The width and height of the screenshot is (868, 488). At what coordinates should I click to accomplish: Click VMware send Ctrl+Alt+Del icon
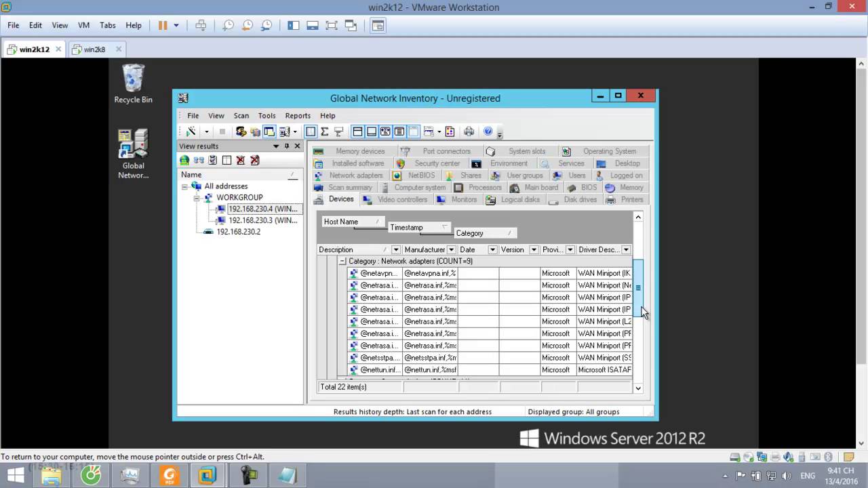click(x=201, y=25)
